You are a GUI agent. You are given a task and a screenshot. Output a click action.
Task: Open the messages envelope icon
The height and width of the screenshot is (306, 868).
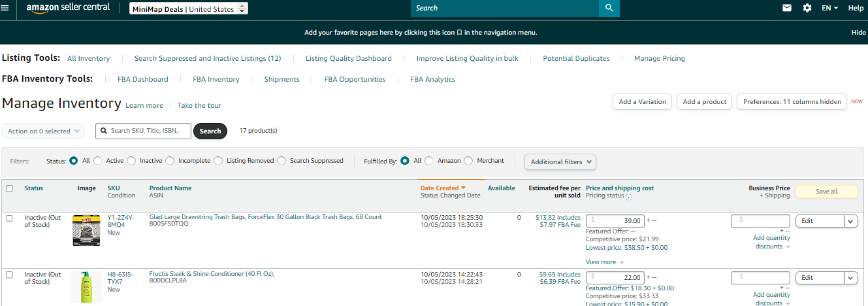pos(787,8)
